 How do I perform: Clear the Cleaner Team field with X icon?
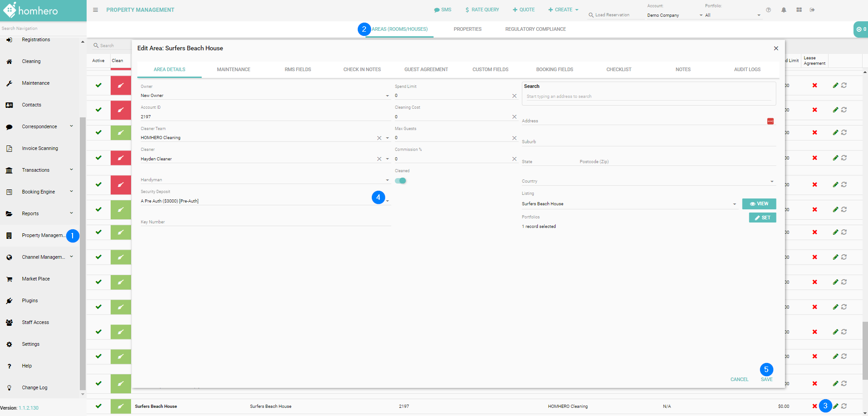(379, 138)
